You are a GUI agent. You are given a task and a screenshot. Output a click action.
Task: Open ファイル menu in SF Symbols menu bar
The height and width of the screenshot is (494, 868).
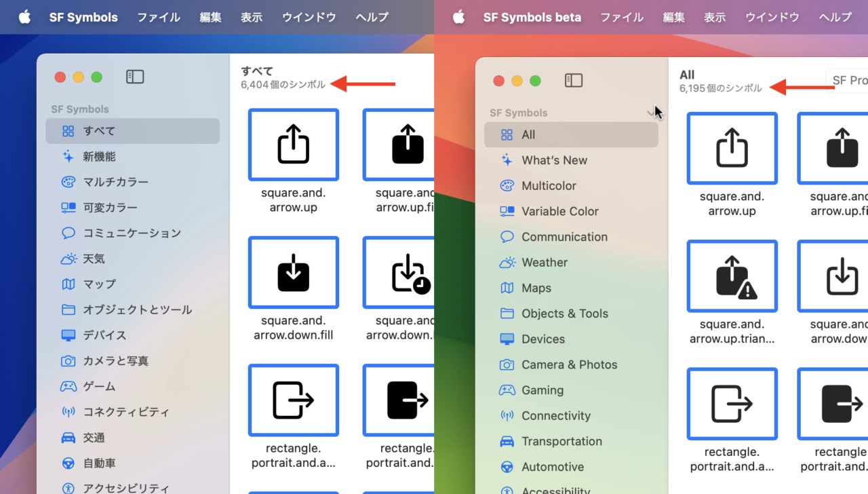click(x=159, y=17)
